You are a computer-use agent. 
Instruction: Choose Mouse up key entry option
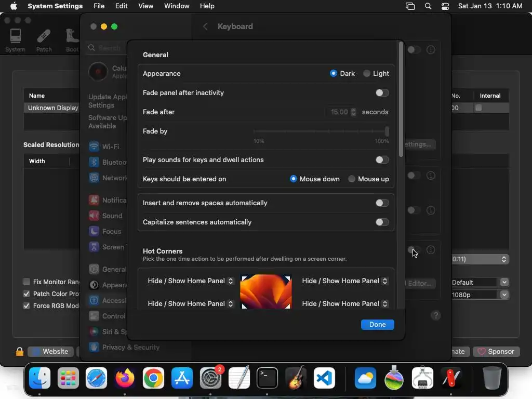pos(352,179)
